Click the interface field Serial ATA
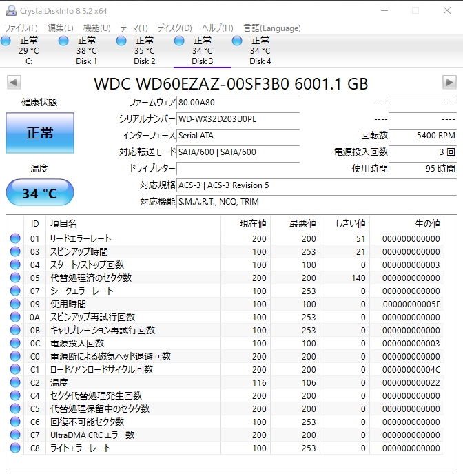463x476 pixels. [238, 136]
